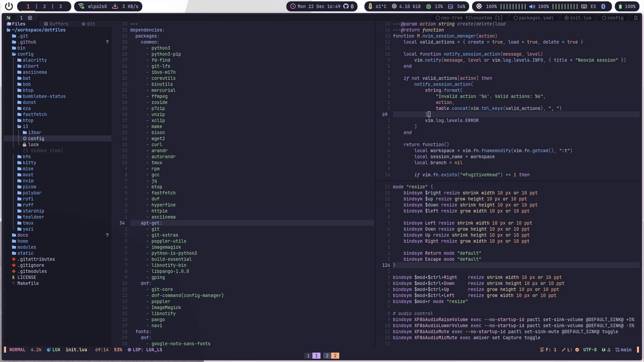The width and height of the screenshot is (644, 362).
Task: Click the Bluetooth icon in the system tray
Action: pyautogui.click(x=603, y=6)
